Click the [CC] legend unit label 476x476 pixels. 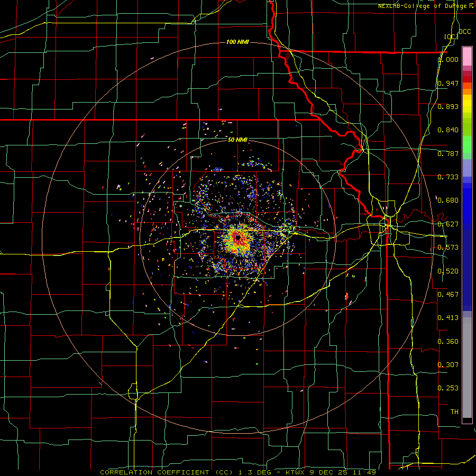tap(452, 36)
